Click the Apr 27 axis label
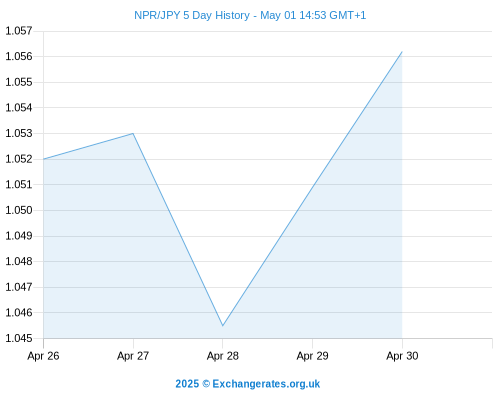 [x=133, y=356]
